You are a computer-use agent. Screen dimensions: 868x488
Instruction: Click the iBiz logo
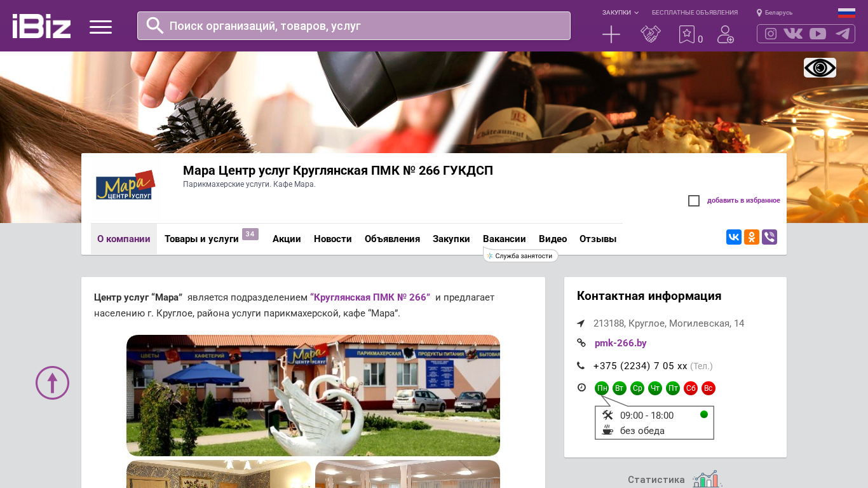pyautogui.click(x=41, y=26)
